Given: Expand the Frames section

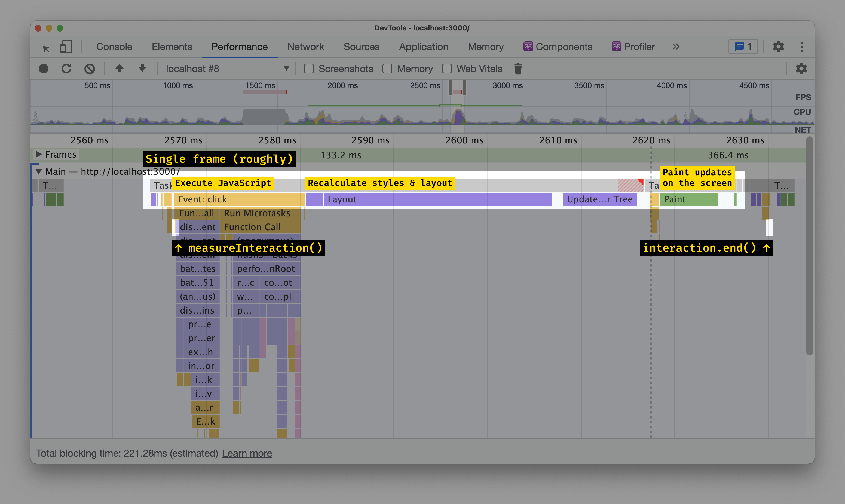Looking at the screenshot, I should click(x=38, y=155).
